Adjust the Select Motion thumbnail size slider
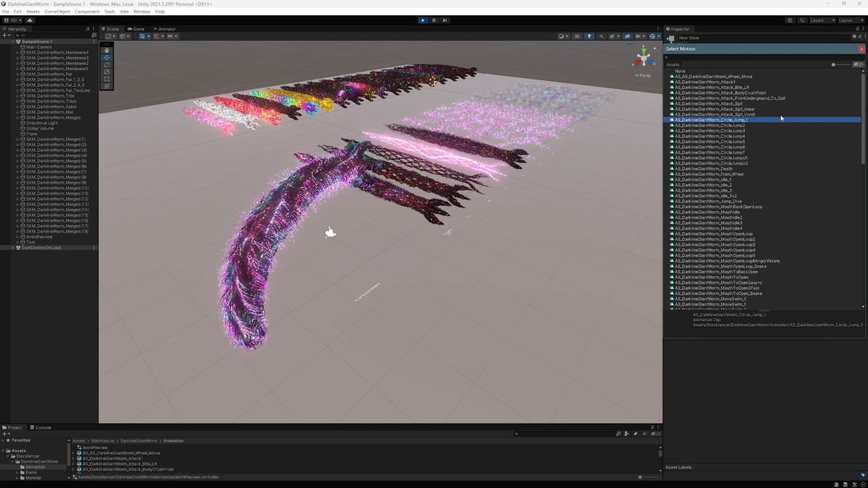 (834, 64)
